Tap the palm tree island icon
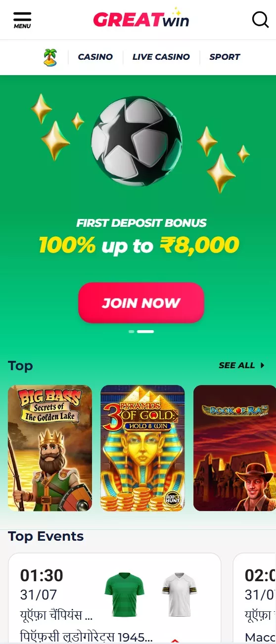 pos(50,57)
